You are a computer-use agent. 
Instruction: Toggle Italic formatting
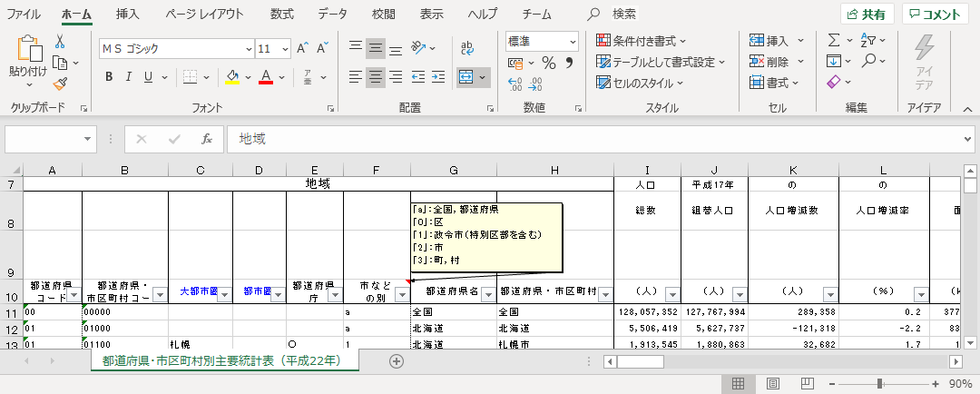pyautogui.click(x=129, y=76)
